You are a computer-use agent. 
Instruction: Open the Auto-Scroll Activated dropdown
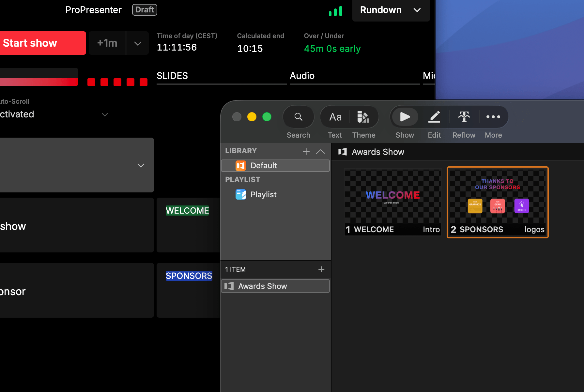(x=54, y=114)
